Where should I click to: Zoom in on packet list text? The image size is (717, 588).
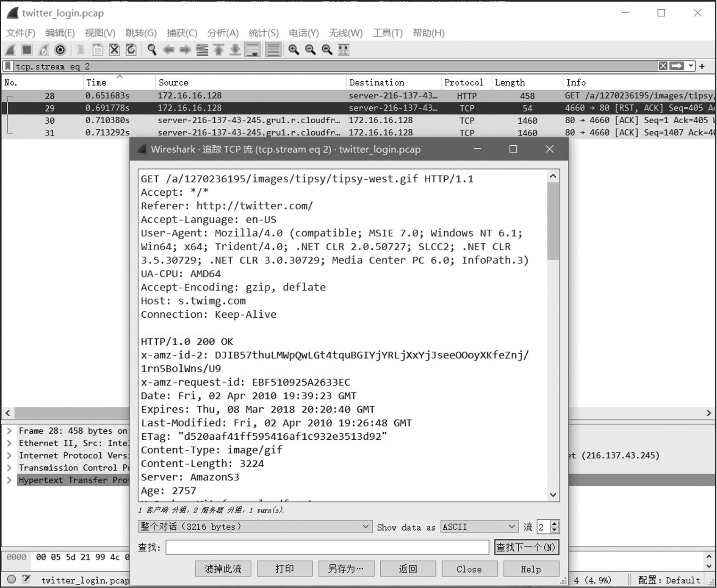(x=293, y=50)
